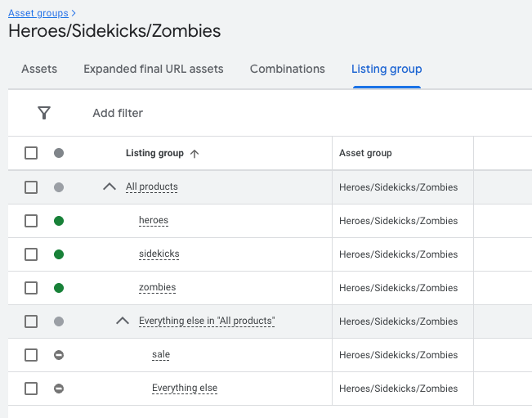Collapse the All products group

point(110,187)
